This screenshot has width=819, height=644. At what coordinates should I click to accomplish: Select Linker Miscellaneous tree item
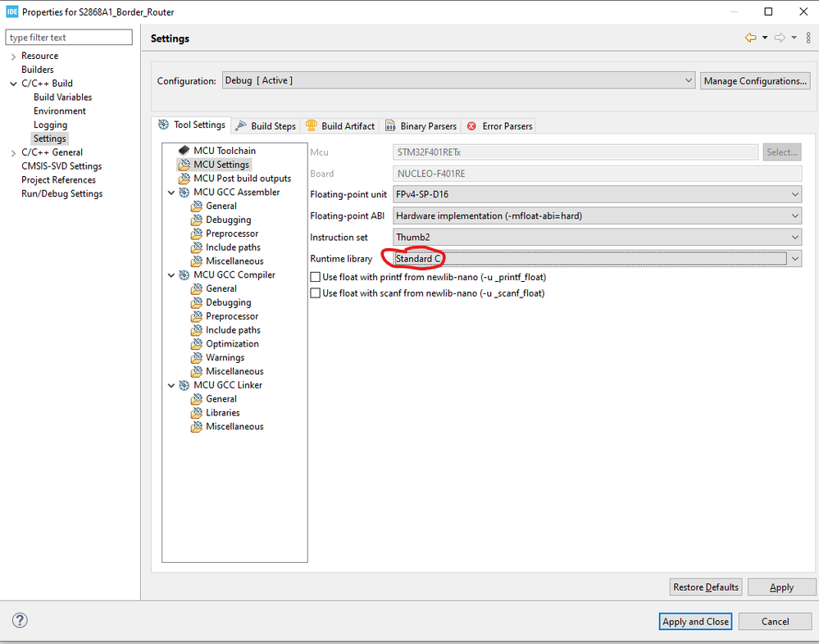pyautogui.click(x=234, y=426)
